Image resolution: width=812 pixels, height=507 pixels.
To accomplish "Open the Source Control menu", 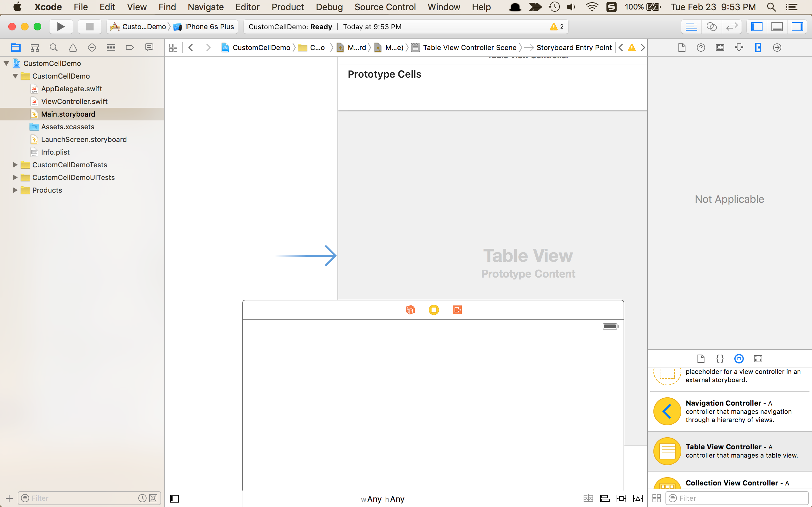I will (385, 7).
